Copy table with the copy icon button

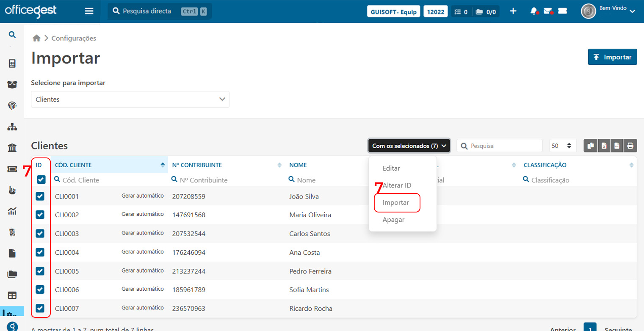pyautogui.click(x=591, y=146)
